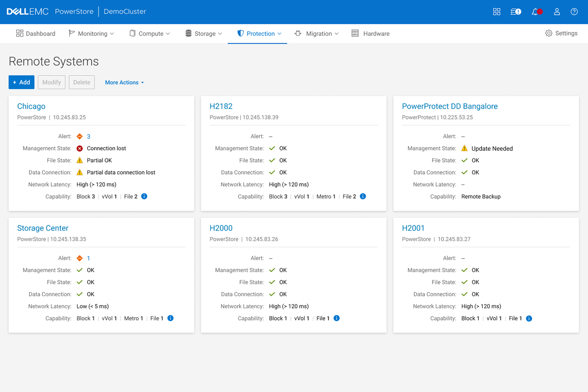Open the alerts bell notification icon
The image size is (588, 392).
tap(537, 12)
